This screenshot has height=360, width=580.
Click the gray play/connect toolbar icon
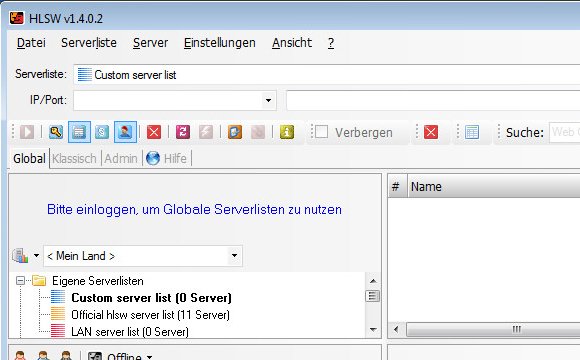(x=27, y=132)
